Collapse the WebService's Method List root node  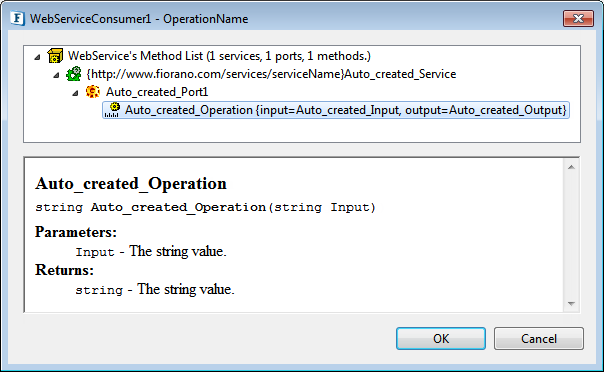tap(37, 57)
